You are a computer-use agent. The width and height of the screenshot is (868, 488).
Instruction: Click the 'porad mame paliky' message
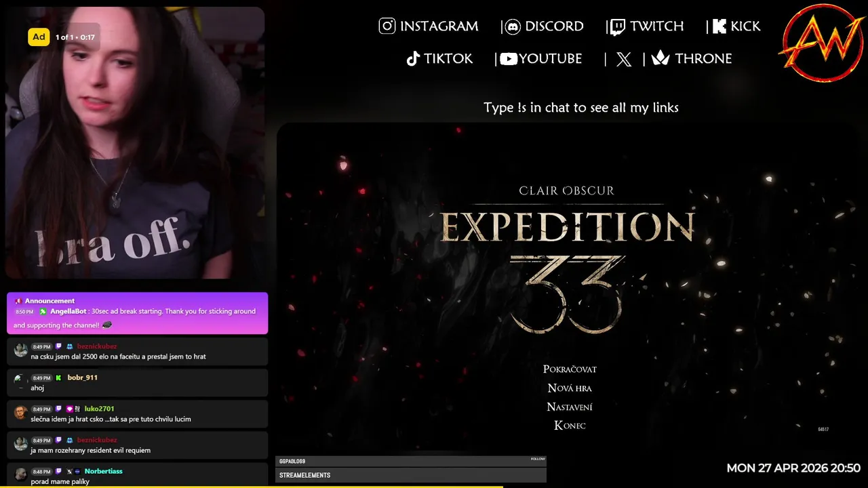click(60, 482)
